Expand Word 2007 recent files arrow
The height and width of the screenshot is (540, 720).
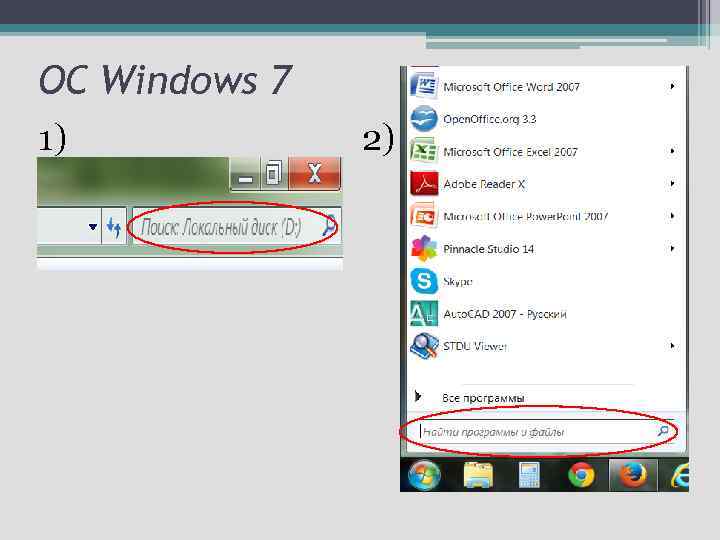(x=672, y=86)
